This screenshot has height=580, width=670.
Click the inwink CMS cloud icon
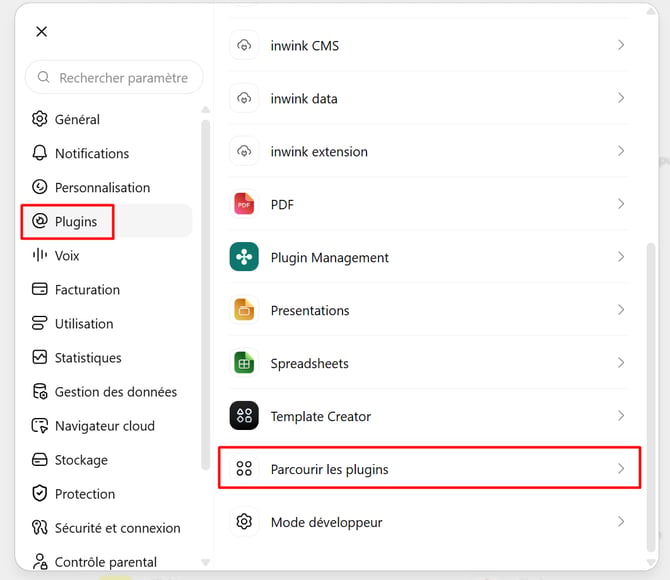coord(244,45)
